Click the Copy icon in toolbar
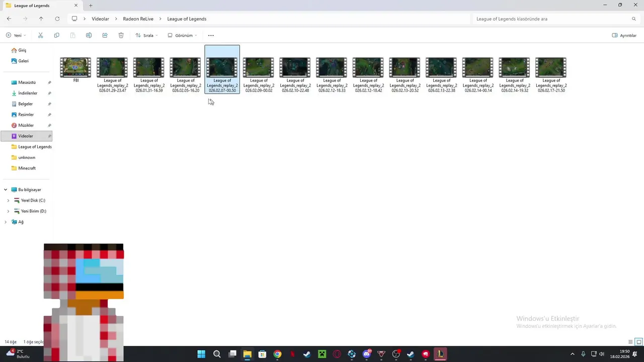 [x=56, y=35]
